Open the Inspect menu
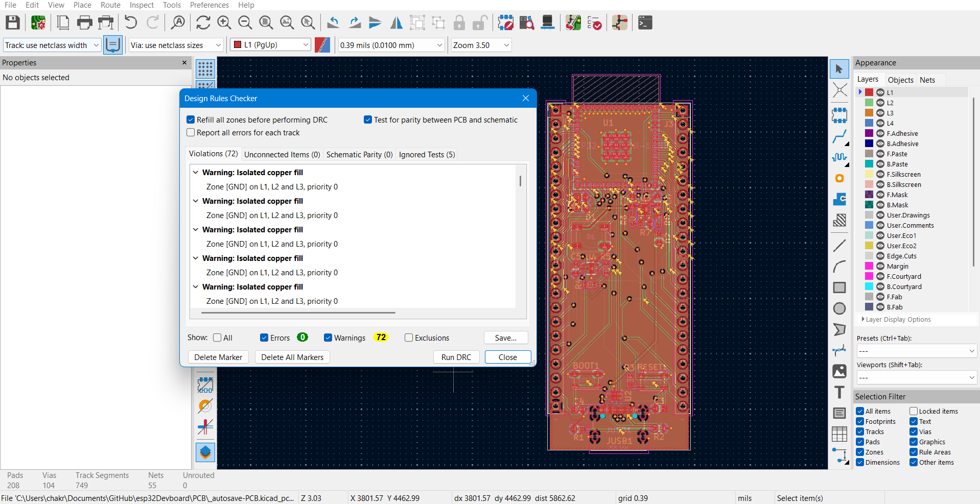This screenshot has height=504, width=980. tap(142, 5)
